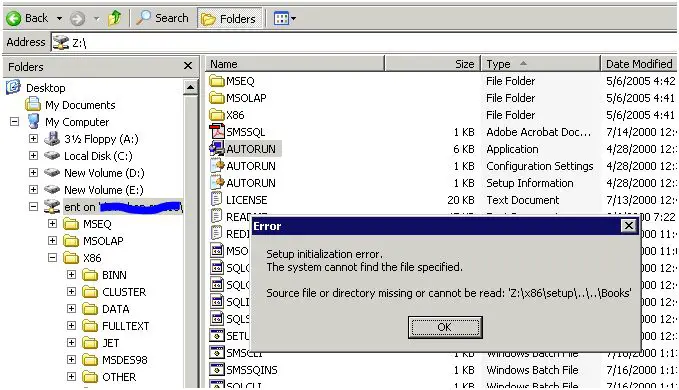
Task: Click the green Back arrow icon
Action: (x=13, y=19)
